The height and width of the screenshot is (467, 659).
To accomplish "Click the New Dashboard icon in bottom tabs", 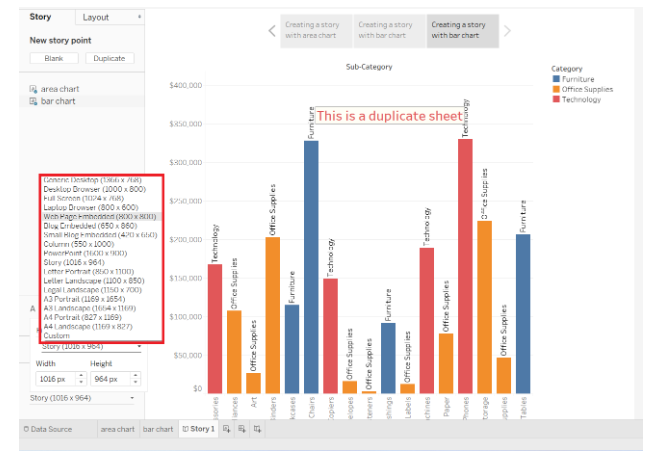I will click(x=242, y=429).
